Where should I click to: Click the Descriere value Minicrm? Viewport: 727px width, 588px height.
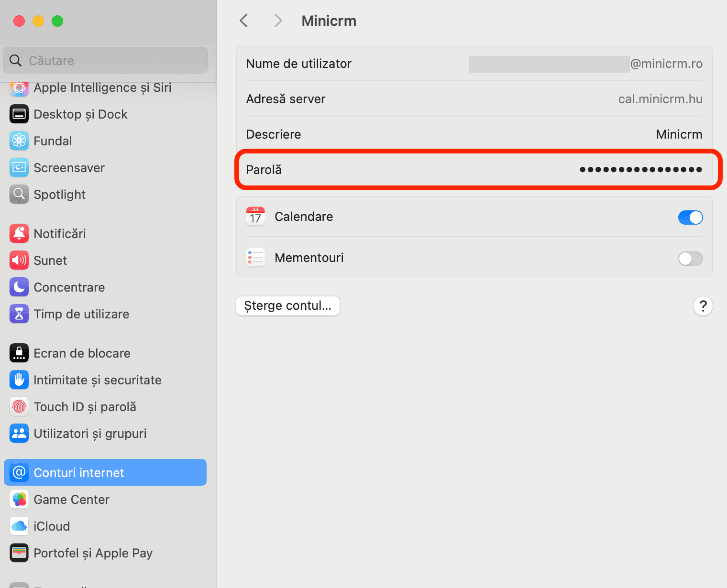pos(679,134)
